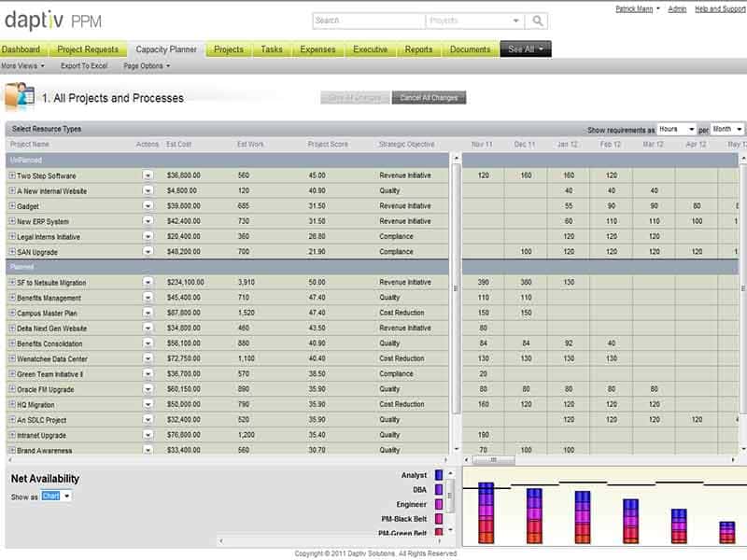
Task: Open the Help and Support link
Action: [x=720, y=8]
